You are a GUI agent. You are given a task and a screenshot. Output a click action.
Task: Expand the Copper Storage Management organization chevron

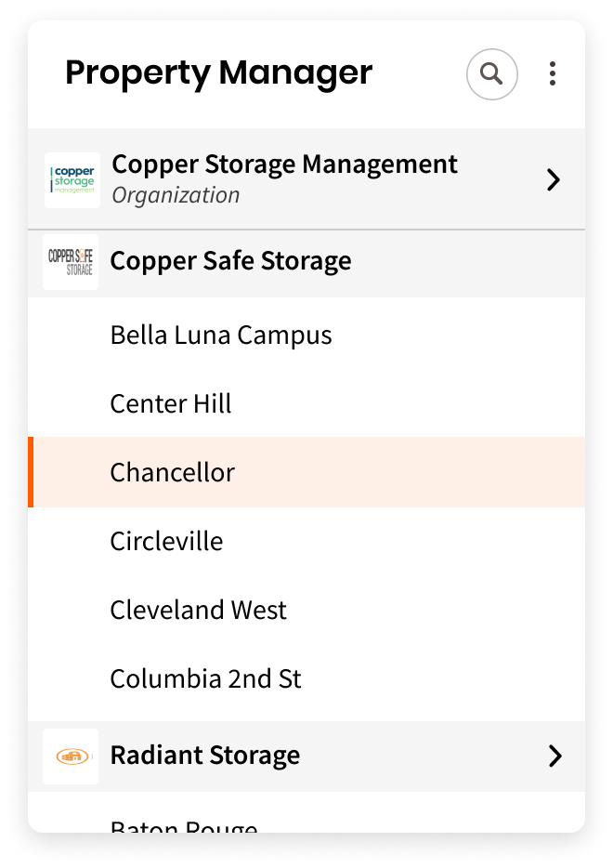point(554,179)
